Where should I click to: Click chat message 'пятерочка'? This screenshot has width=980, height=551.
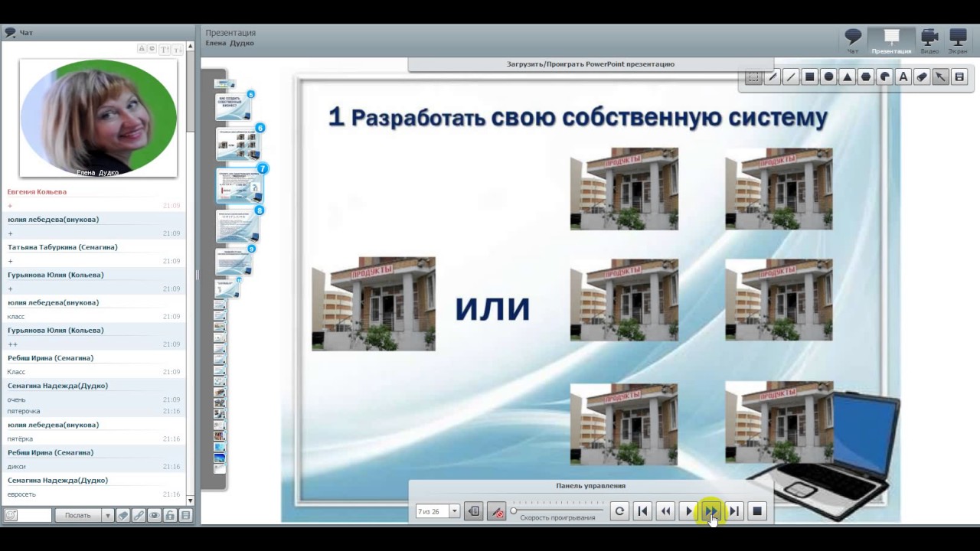pyautogui.click(x=24, y=411)
